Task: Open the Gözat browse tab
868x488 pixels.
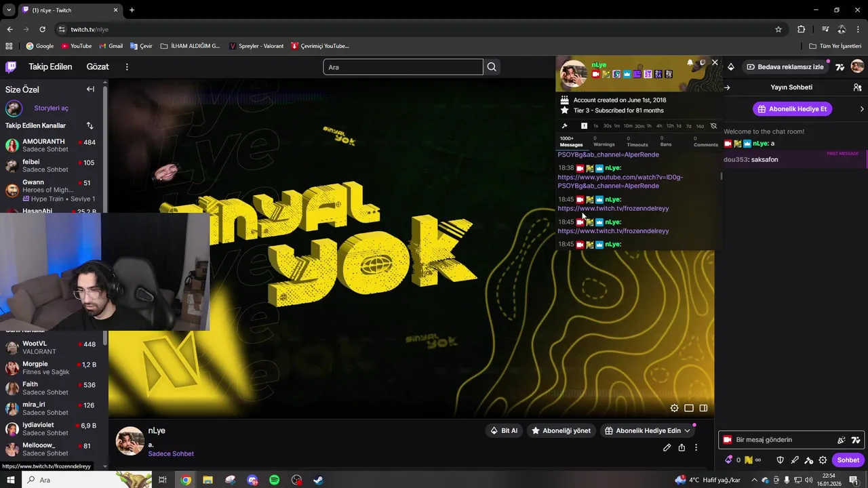Action: 98,66
